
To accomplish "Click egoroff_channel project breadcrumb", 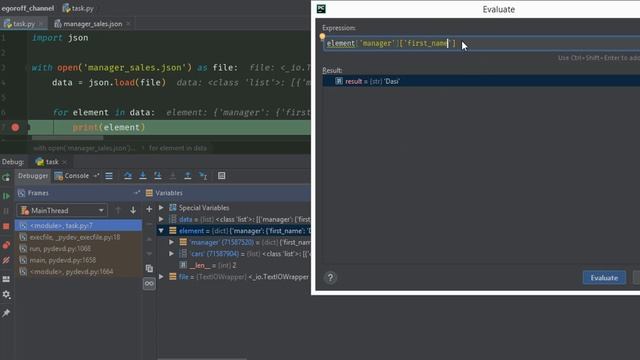I will click(27, 8).
